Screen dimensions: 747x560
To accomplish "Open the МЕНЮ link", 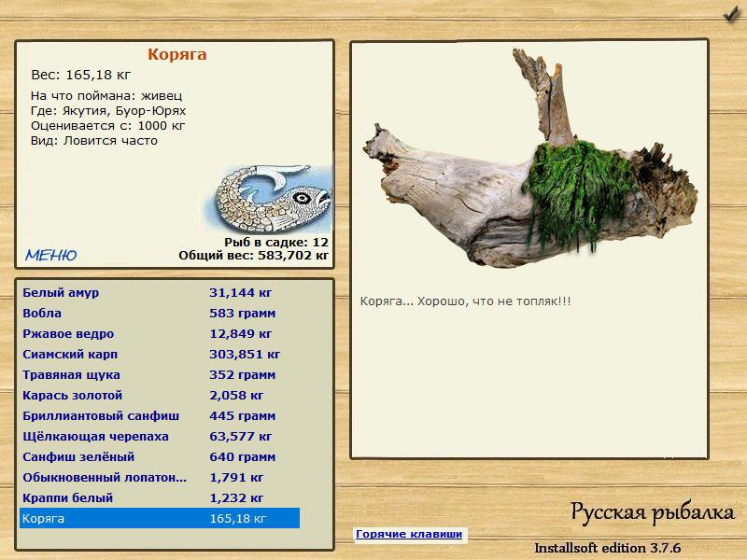I will point(50,255).
